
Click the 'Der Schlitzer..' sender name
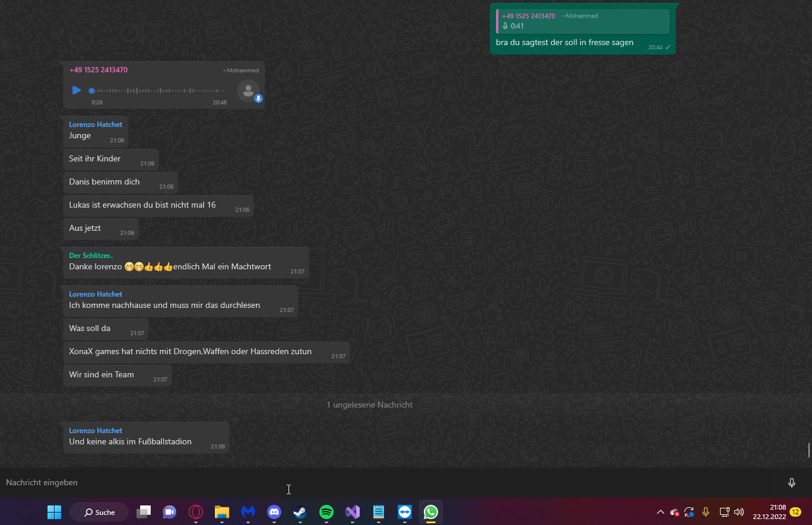coord(91,256)
